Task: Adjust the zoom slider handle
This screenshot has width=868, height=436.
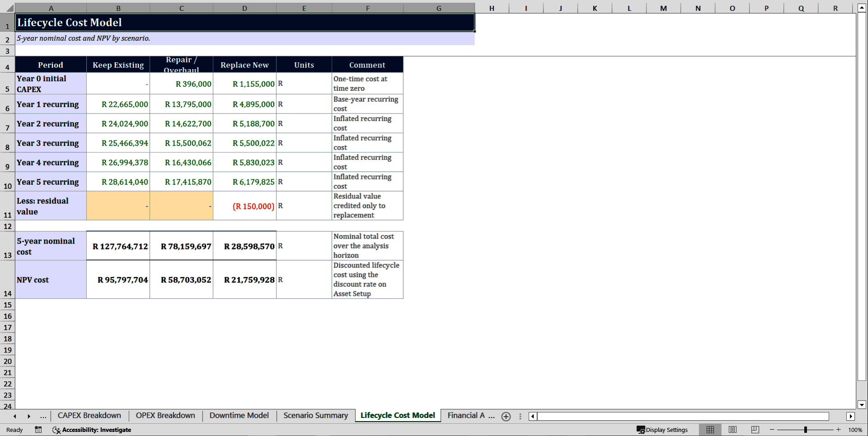Action: tap(806, 430)
